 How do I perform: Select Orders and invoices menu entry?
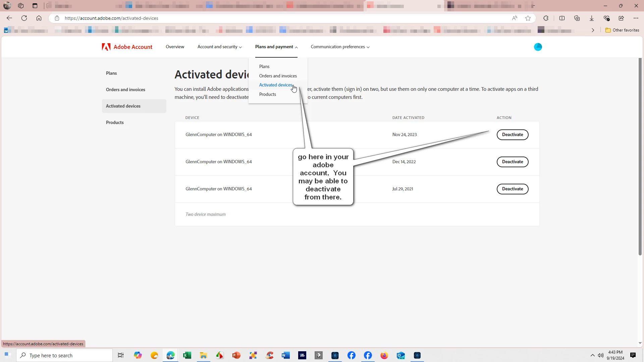click(x=278, y=76)
